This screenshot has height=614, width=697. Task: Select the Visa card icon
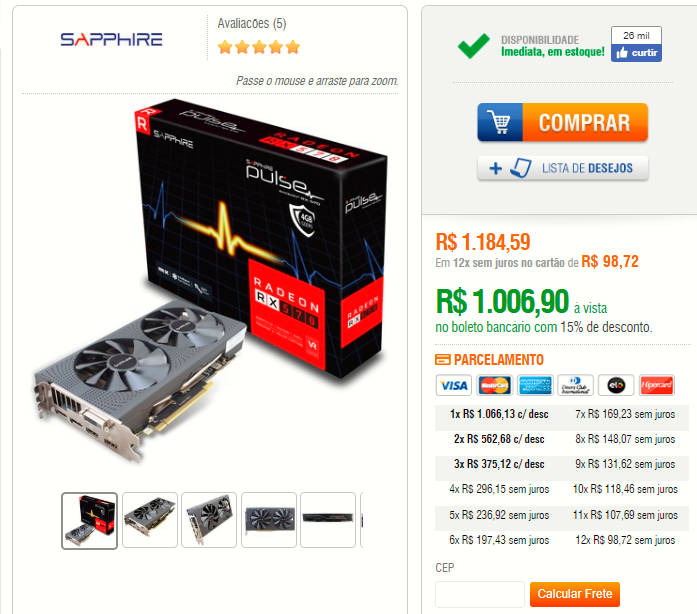pos(454,385)
